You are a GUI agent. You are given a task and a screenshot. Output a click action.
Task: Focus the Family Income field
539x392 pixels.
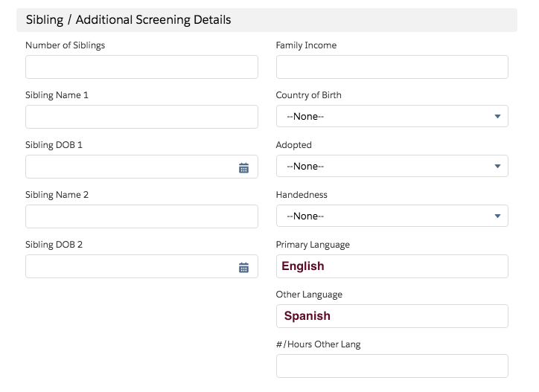(392, 67)
